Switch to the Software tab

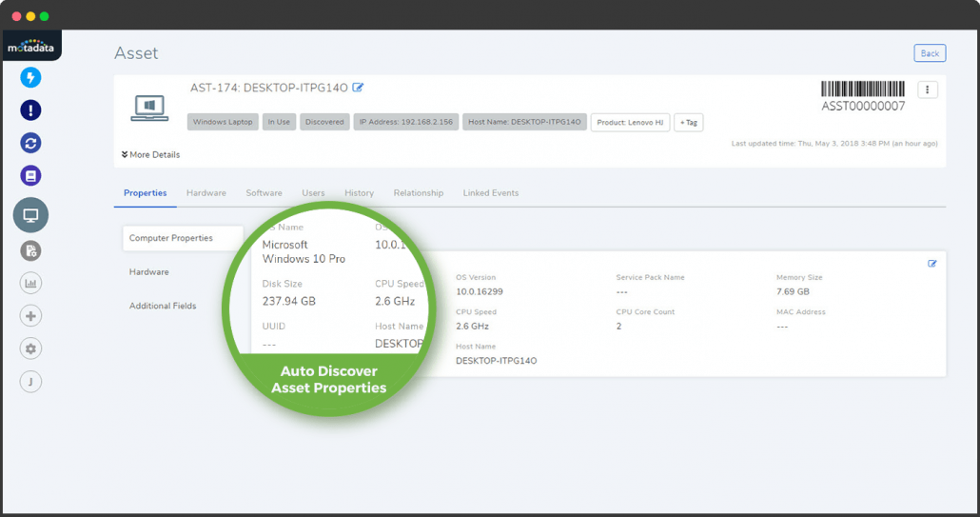click(x=264, y=193)
